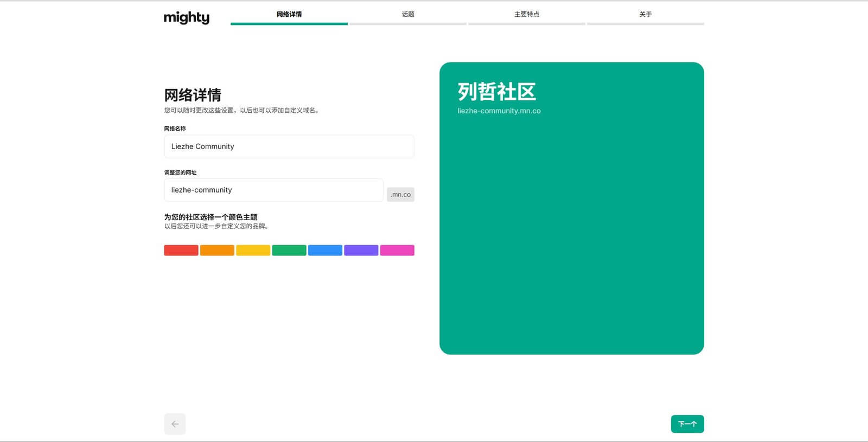Click the 下一个 button
The width and height of the screenshot is (868, 442).
pyautogui.click(x=687, y=424)
